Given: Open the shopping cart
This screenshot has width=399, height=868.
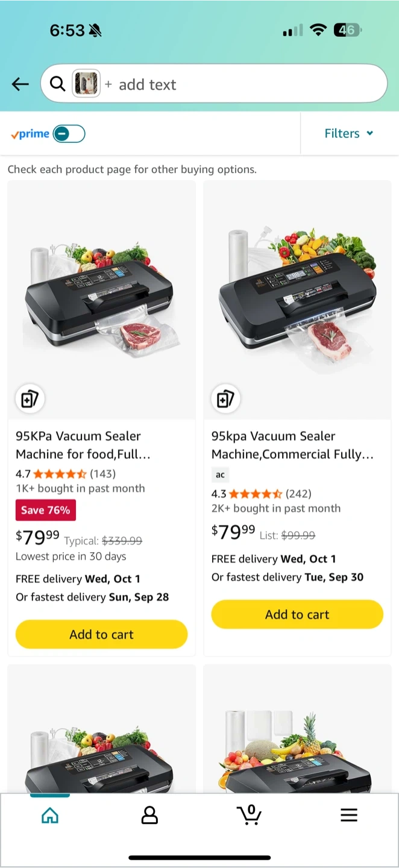Looking at the screenshot, I should (x=249, y=815).
